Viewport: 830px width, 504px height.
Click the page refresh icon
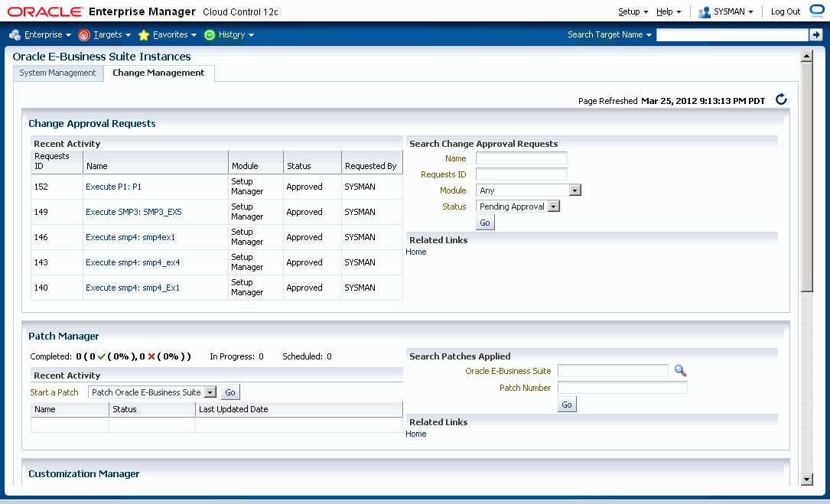(x=781, y=99)
